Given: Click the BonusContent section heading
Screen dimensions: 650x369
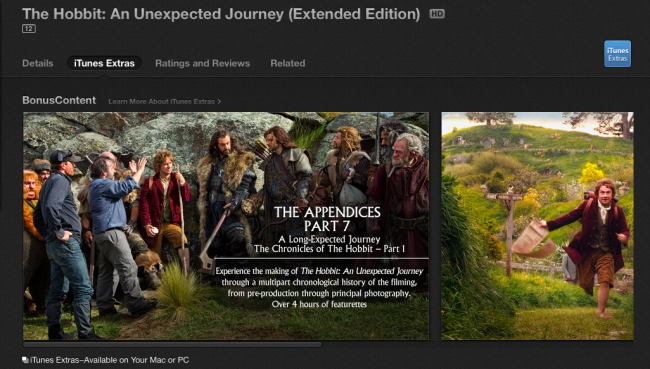Looking at the screenshot, I should [59, 100].
